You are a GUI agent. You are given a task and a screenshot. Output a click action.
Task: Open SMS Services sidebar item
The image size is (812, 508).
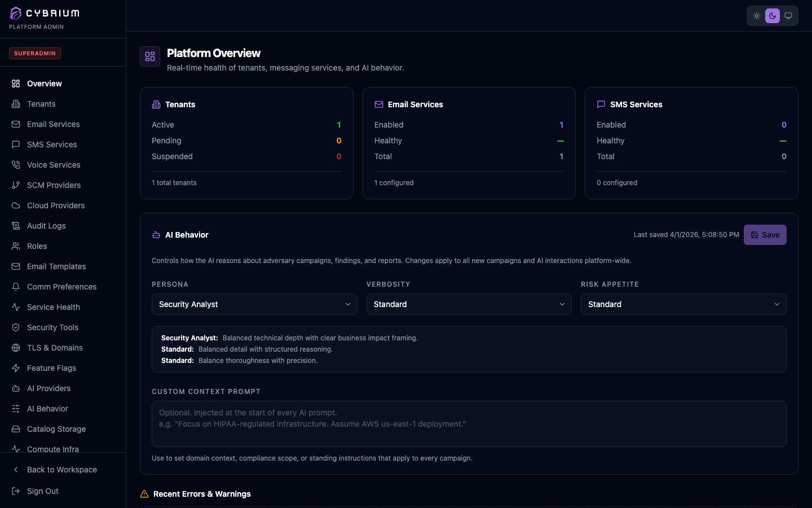tap(63, 144)
